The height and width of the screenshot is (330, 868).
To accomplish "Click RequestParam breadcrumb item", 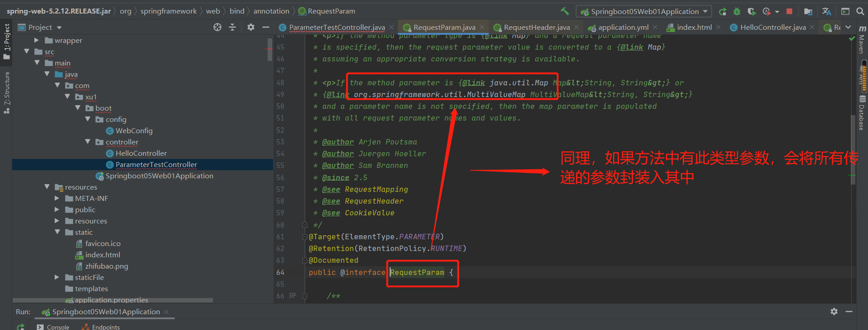I will click(x=326, y=11).
